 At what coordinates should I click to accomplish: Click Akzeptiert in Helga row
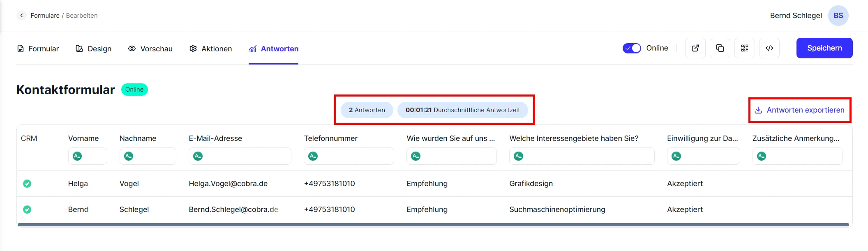point(685,184)
